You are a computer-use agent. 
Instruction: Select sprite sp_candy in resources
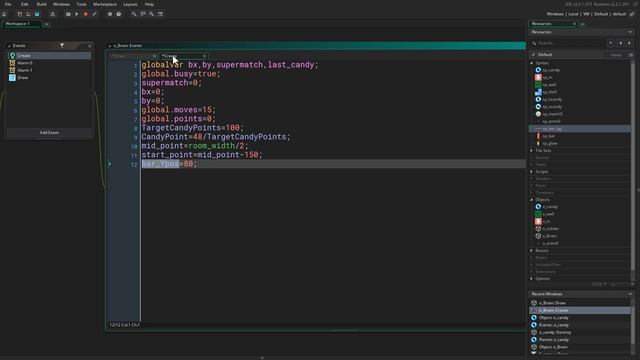(x=551, y=70)
